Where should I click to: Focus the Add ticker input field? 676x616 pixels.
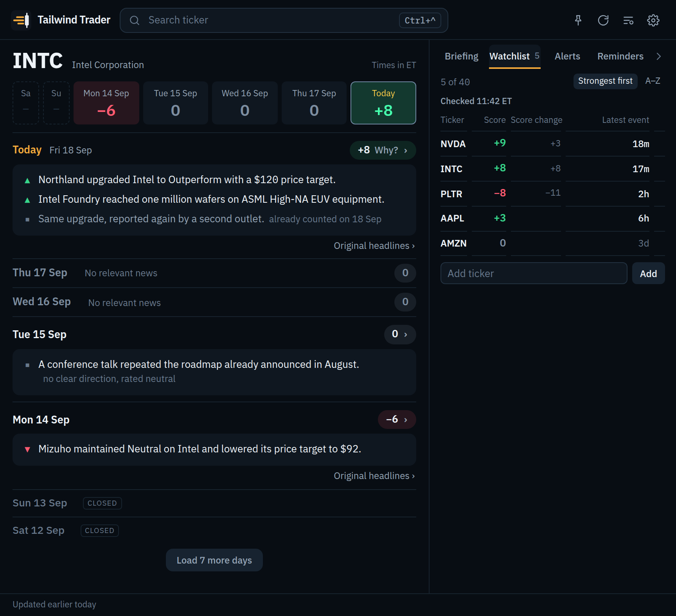tap(534, 274)
